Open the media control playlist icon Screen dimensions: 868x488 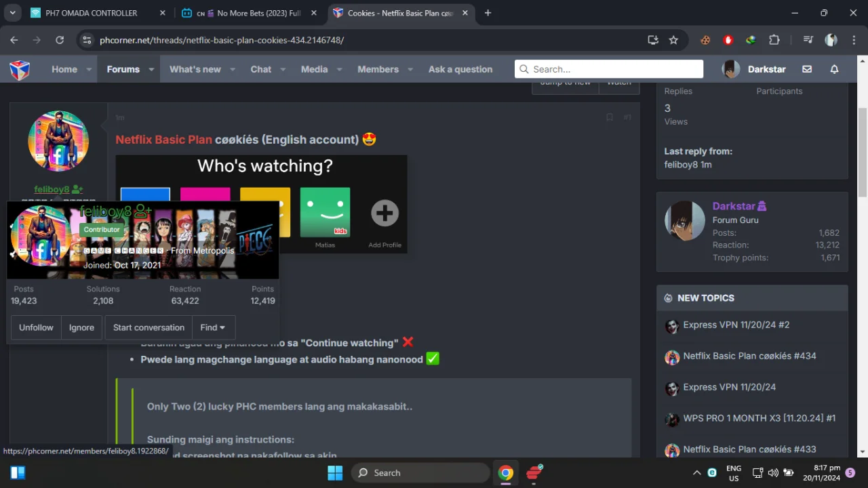pos(808,40)
